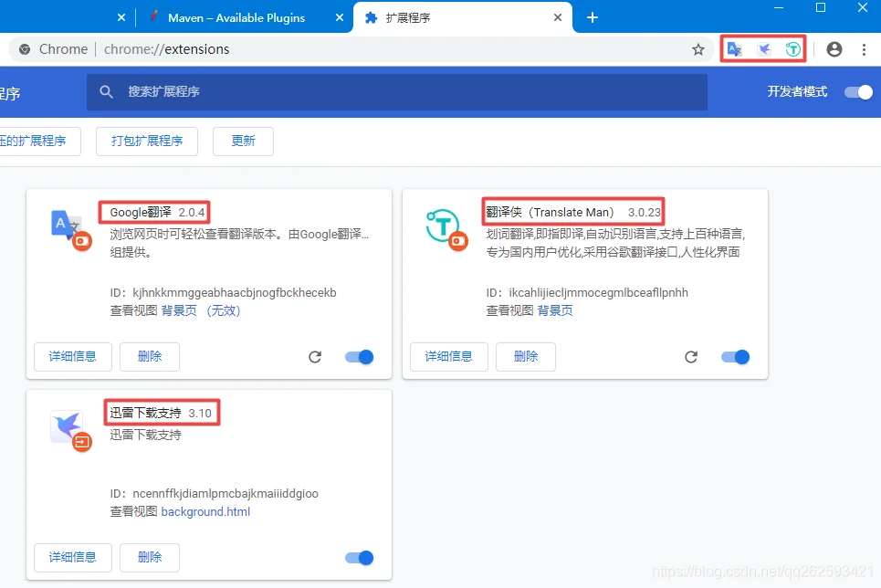Close the 扩展程序 tab

[x=558, y=17]
